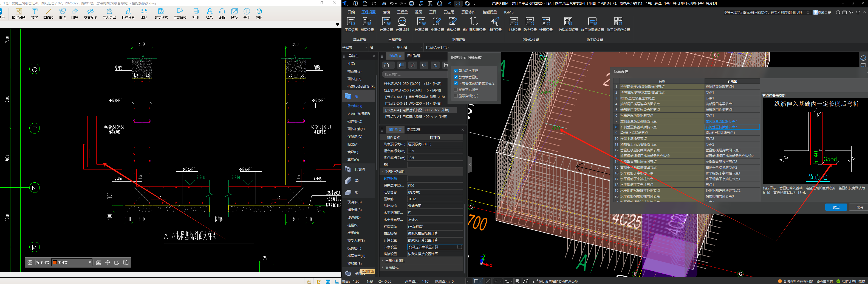
Task: Open 计算规则 in 土建设置 group
Action: 402,24
